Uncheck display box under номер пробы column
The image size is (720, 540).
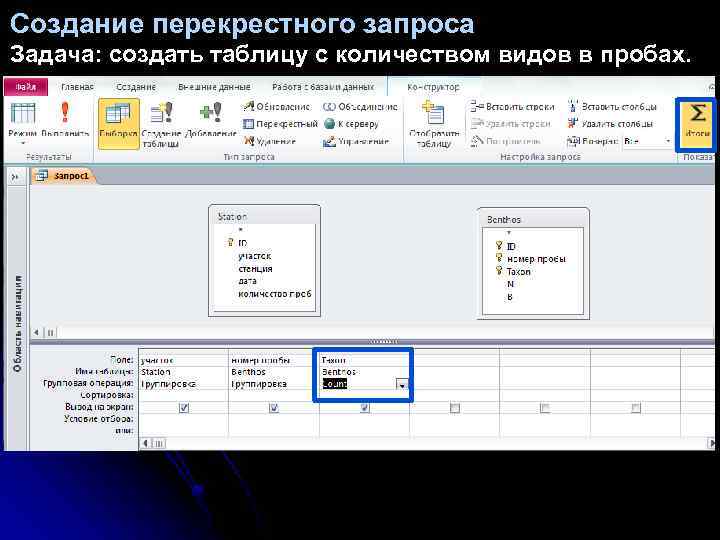(274, 407)
